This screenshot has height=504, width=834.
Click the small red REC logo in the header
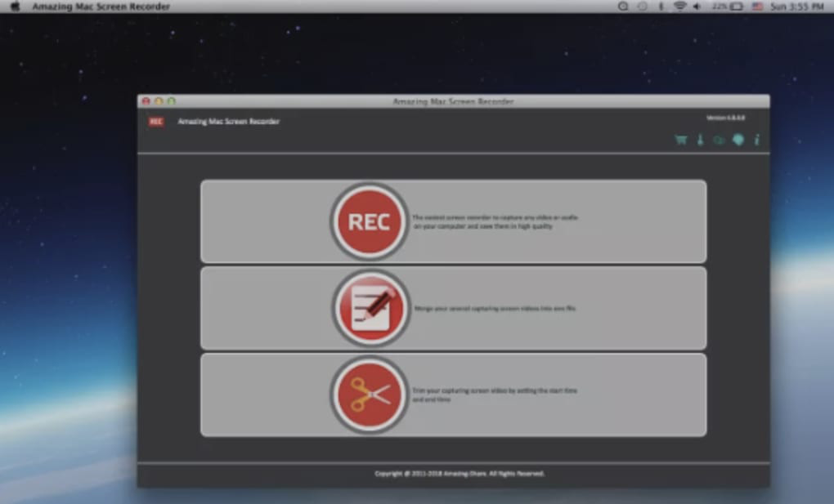click(x=156, y=122)
